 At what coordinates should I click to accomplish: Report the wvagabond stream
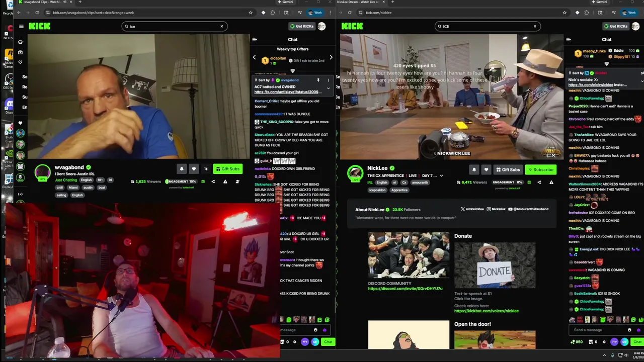(x=225, y=182)
